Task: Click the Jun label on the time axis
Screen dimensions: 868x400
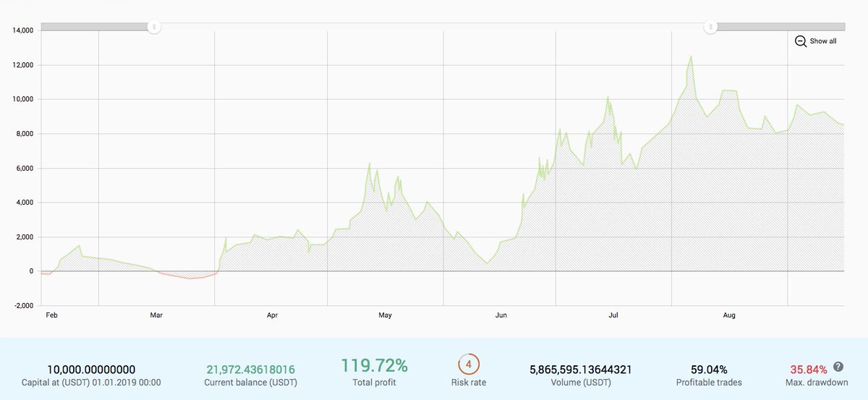Action: coord(501,315)
